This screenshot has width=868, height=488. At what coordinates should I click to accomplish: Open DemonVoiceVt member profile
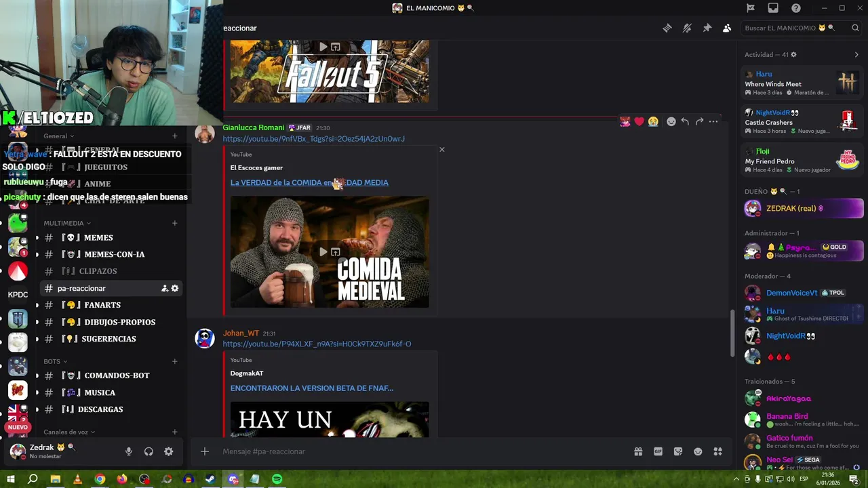coord(803,293)
